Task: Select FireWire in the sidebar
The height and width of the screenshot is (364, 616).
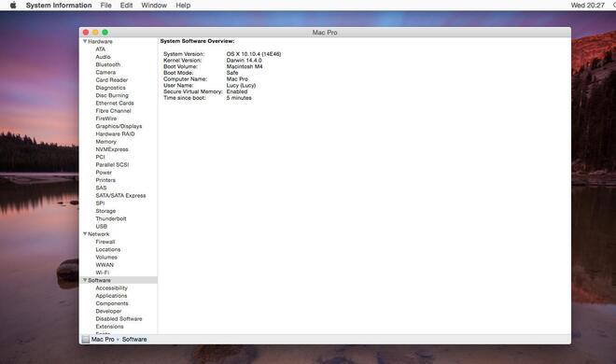Action: point(106,119)
